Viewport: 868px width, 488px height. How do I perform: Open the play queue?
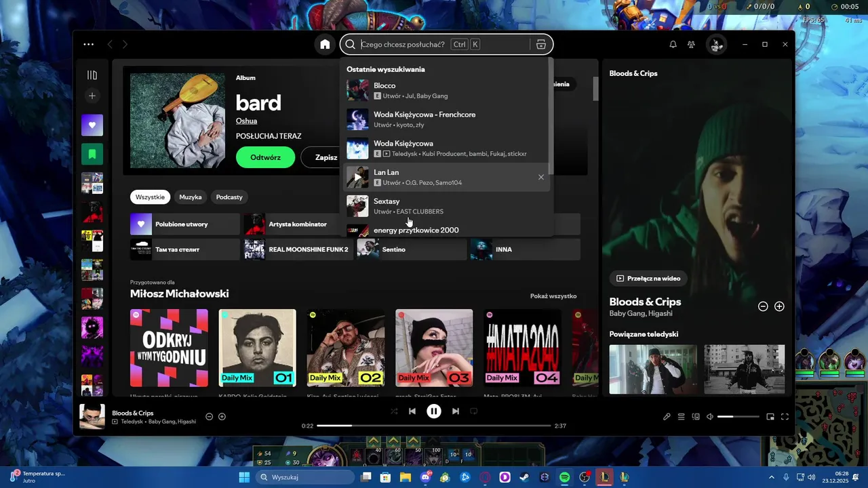tap(682, 417)
